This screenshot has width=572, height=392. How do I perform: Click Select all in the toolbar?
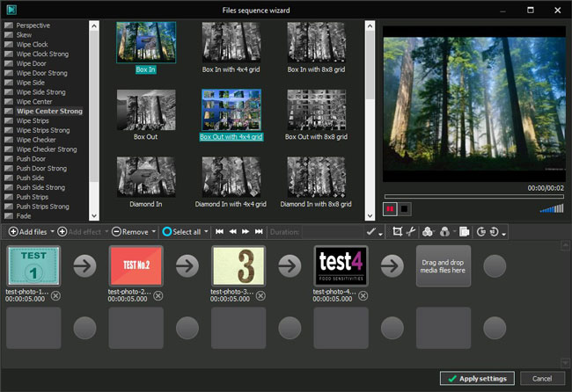point(181,232)
